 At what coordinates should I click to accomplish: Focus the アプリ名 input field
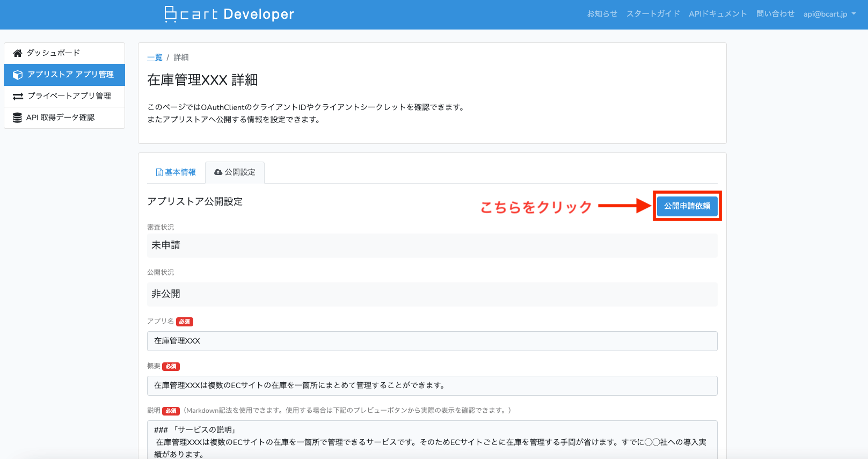[432, 341]
